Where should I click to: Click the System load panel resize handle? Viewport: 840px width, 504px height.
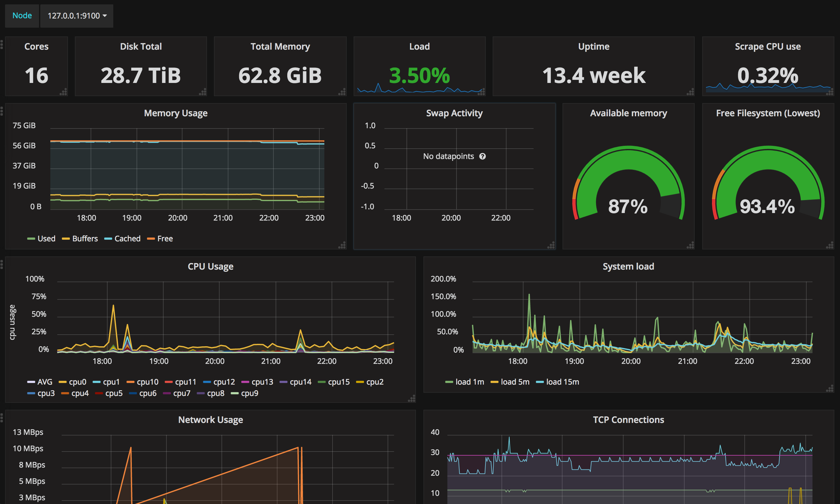[830, 389]
